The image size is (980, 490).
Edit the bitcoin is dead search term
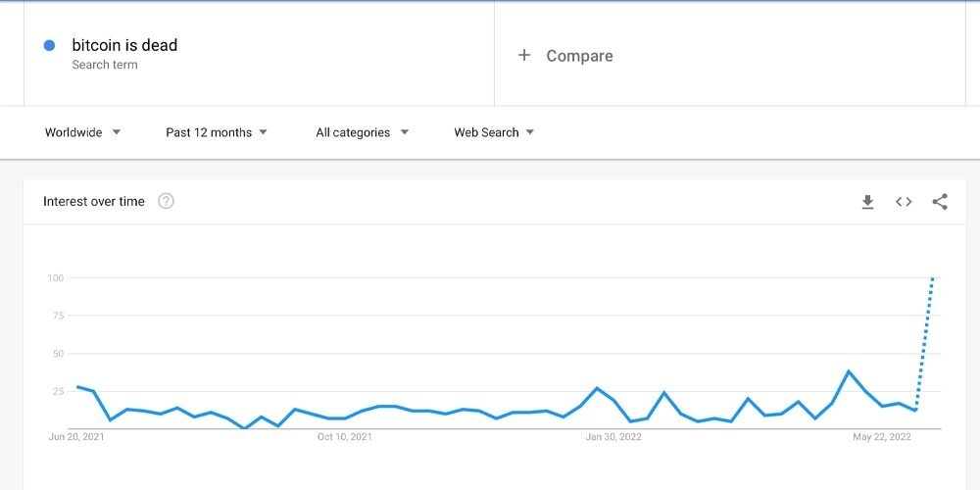click(x=124, y=45)
